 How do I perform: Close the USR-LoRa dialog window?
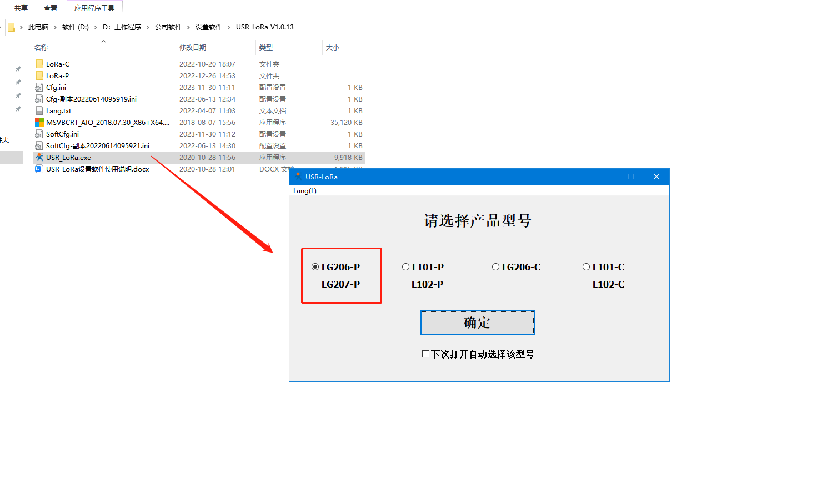[656, 177]
